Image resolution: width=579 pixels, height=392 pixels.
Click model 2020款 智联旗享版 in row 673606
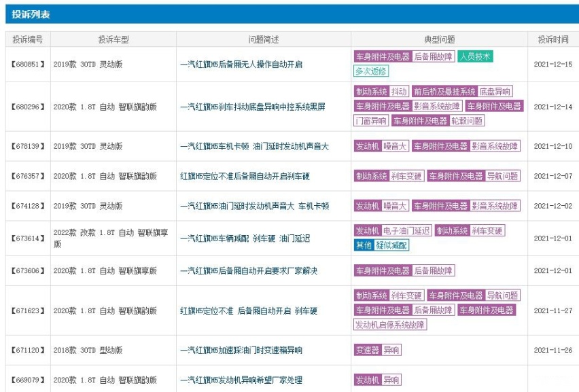click(105, 271)
